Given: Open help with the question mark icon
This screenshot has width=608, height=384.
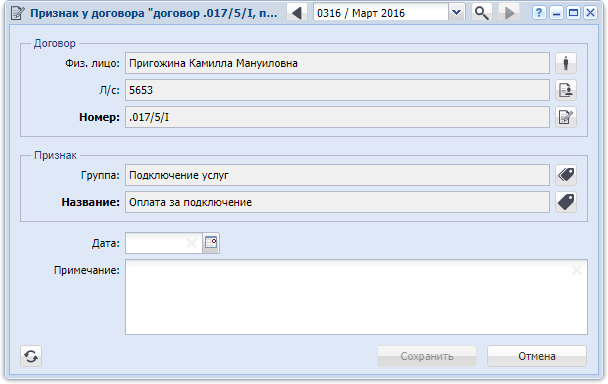Looking at the screenshot, I should [539, 13].
